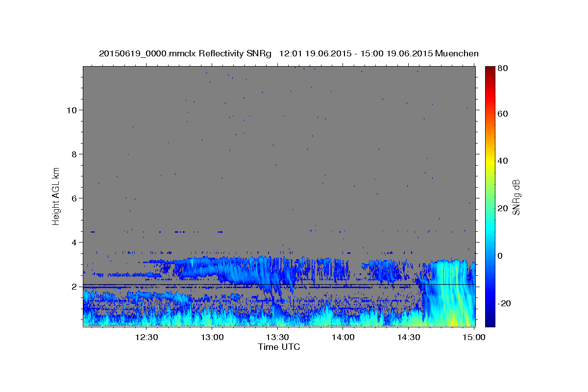Click the colorbar value 20
This screenshot has height=392, width=588.
(x=503, y=208)
